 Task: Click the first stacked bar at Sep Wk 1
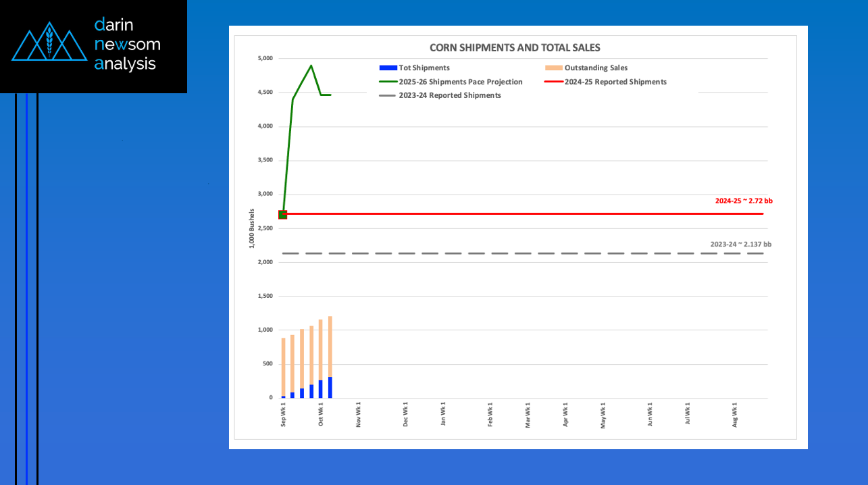(x=283, y=365)
